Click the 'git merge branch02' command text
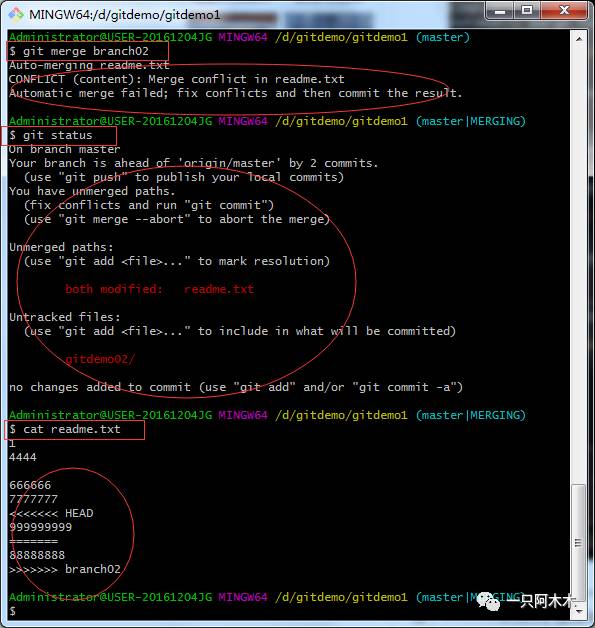Viewport: 595px width, 628px height. (x=86, y=51)
